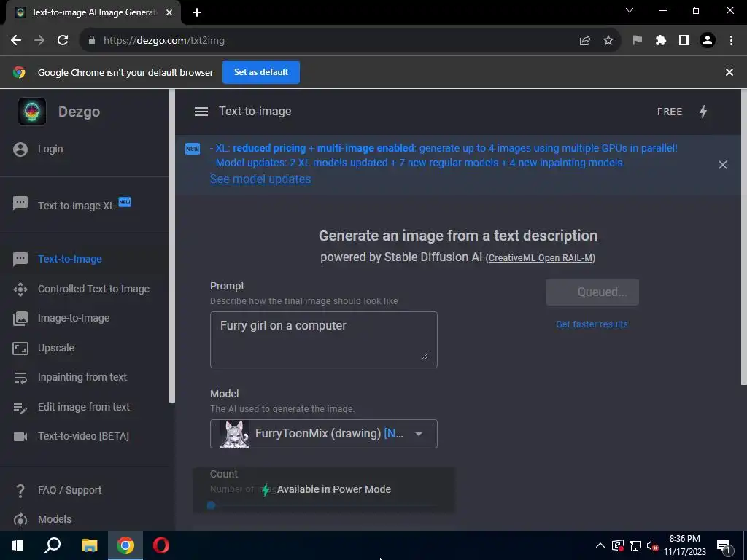This screenshot has height=560, width=747.
Task: Reload the page with the refresh icon
Action: pyautogui.click(x=63, y=41)
